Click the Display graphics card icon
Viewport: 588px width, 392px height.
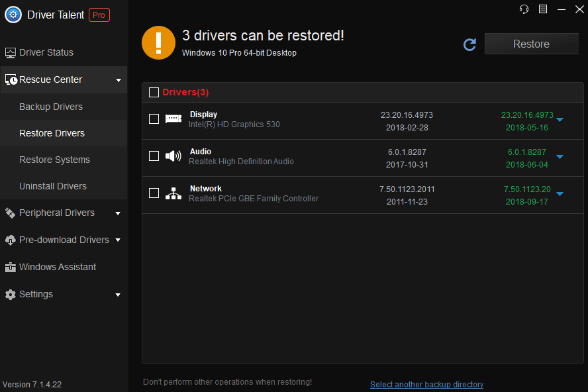[x=173, y=119]
